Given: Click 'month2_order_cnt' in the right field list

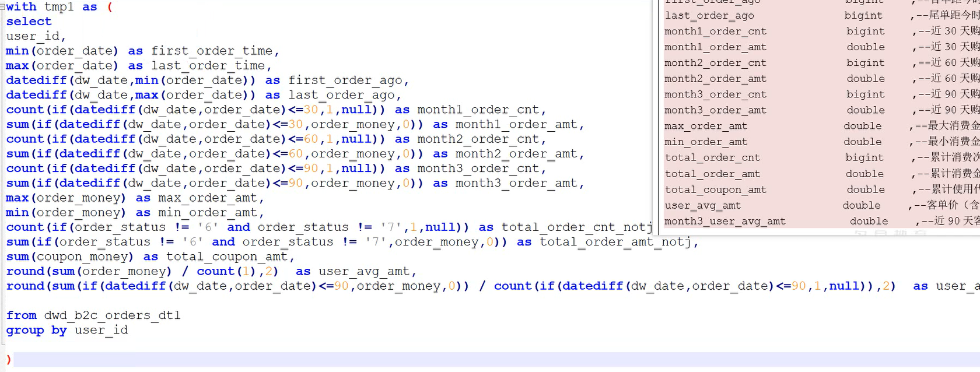Looking at the screenshot, I should tap(715, 63).
